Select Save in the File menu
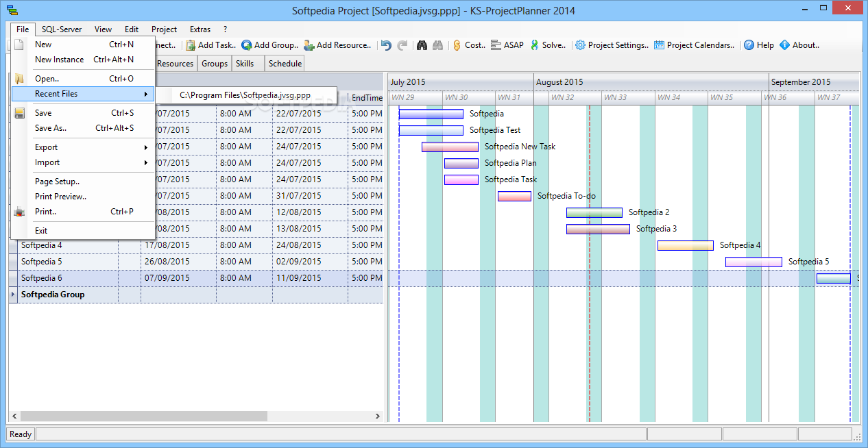Image resolution: width=868 pixels, height=448 pixels. coord(83,113)
